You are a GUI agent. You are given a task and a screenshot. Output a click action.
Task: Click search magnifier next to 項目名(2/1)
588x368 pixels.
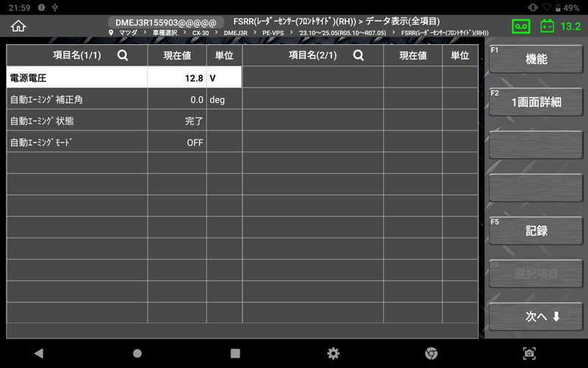click(359, 55)
